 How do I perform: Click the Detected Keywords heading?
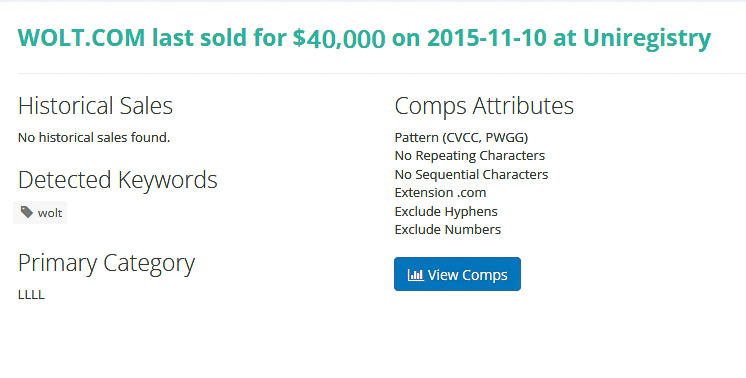coord(118,180)
